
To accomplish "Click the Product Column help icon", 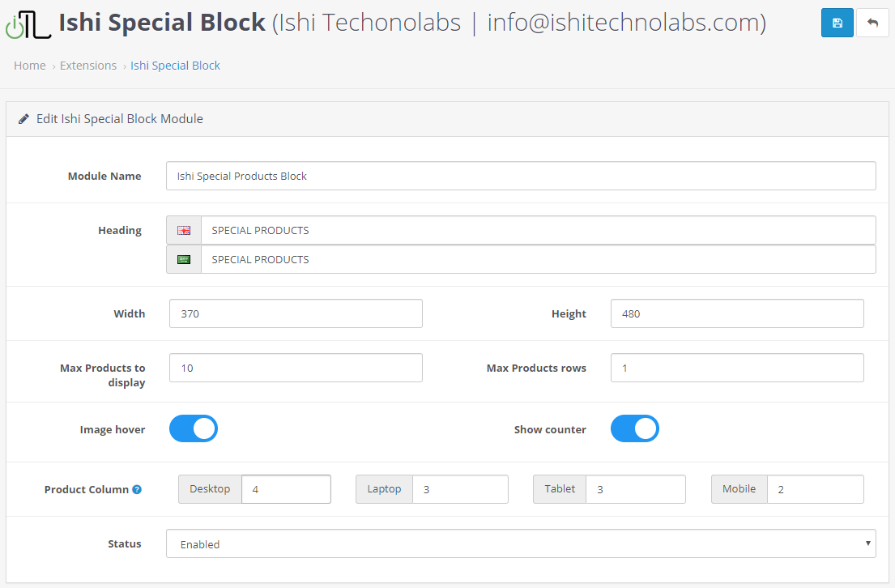I will [x=137, y=489].
